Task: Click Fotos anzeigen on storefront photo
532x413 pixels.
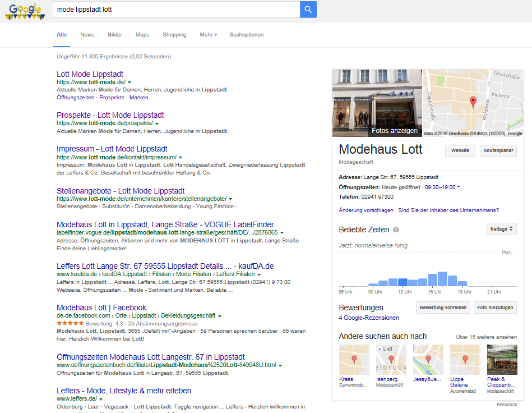Action: click(x=395, y=131)
